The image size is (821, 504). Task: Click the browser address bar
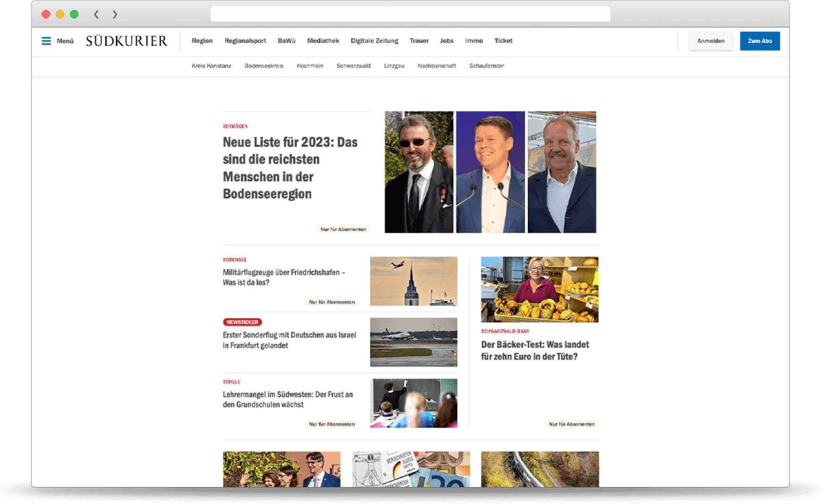[410, 14]
